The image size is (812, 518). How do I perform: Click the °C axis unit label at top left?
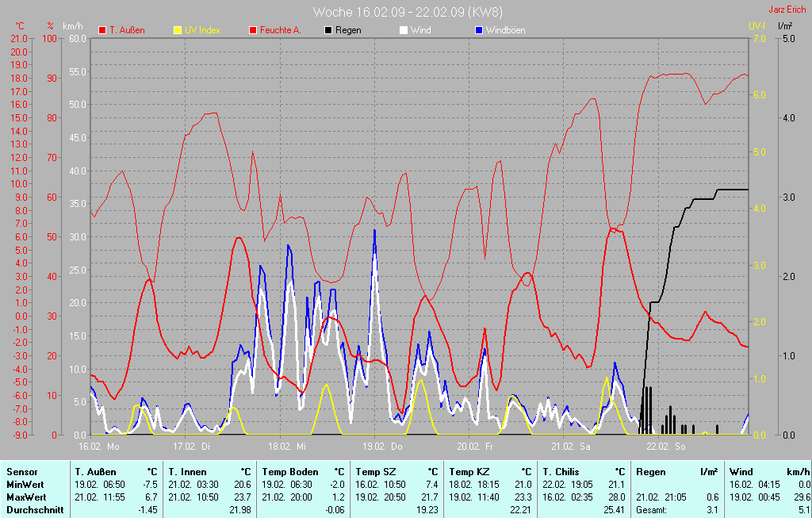click(20, 26)
